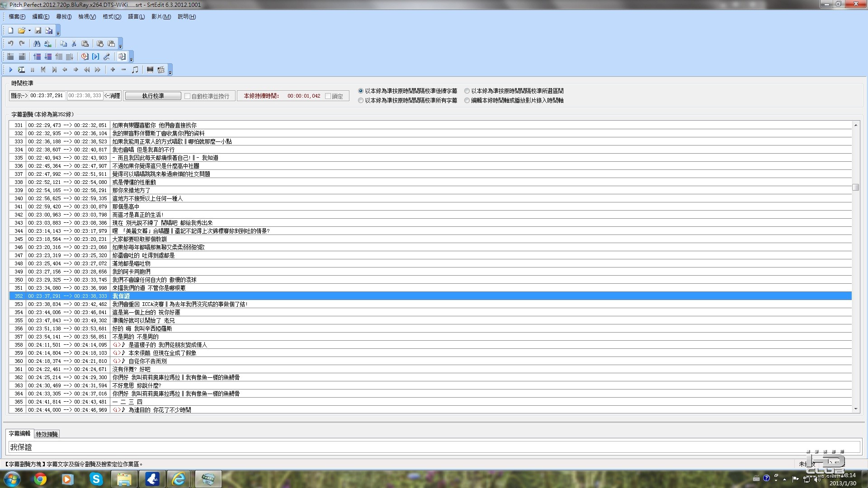Cut with the scissors icon
The image size is (868, 488).
[74, 43]
